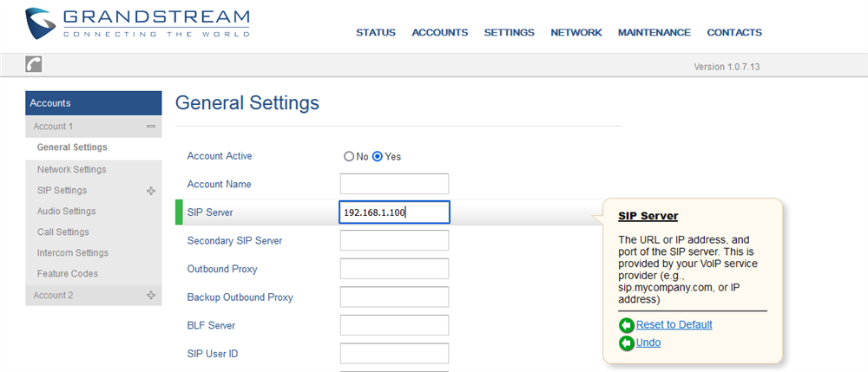
Task: Expand Account 2 section
Action: tap(151, 295)
